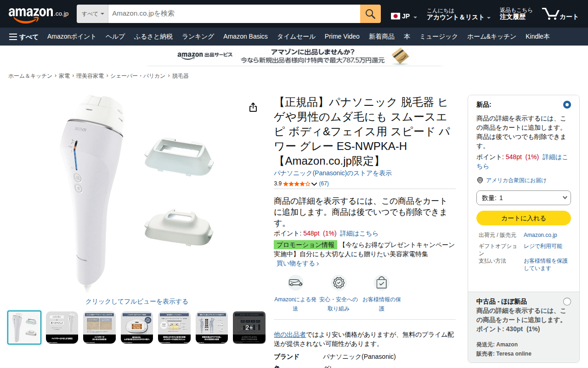588x368 pixels.
Task: Click the アメリカ合衆国にお届け location pin
Action: 480,180
